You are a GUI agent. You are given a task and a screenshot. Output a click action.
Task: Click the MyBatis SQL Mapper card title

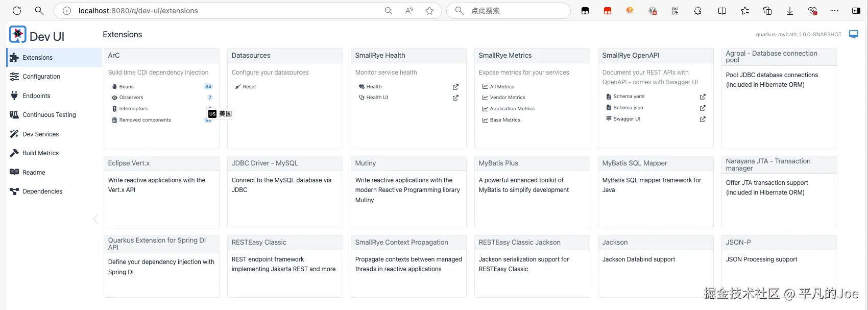click(635, 163)
